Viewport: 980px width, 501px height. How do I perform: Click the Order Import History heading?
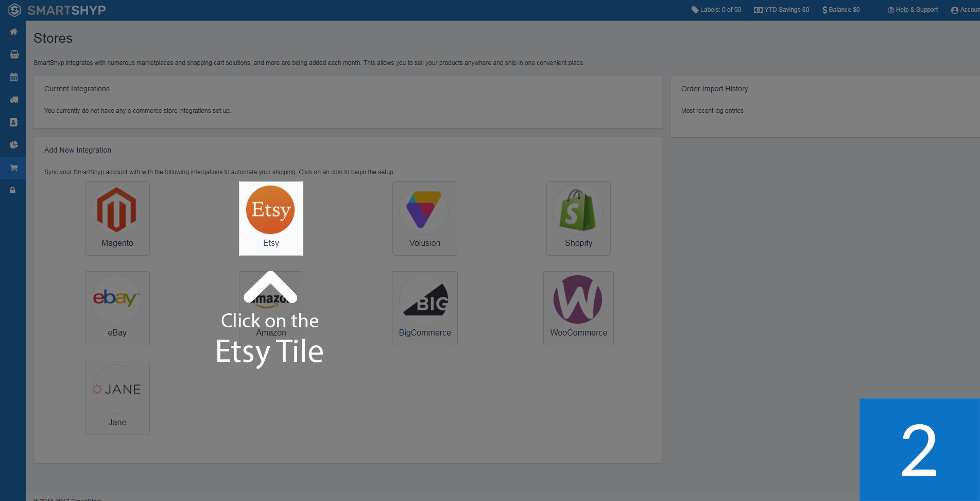[714, 89]
